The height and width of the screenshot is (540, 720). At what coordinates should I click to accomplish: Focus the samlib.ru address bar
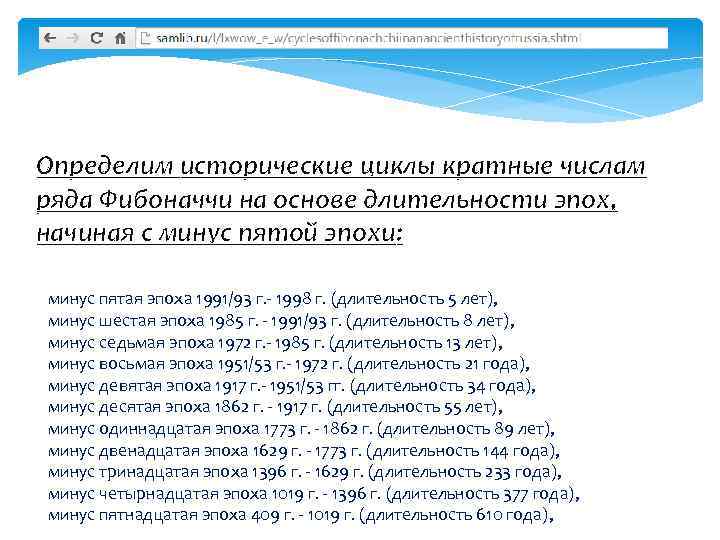[402, 38]
